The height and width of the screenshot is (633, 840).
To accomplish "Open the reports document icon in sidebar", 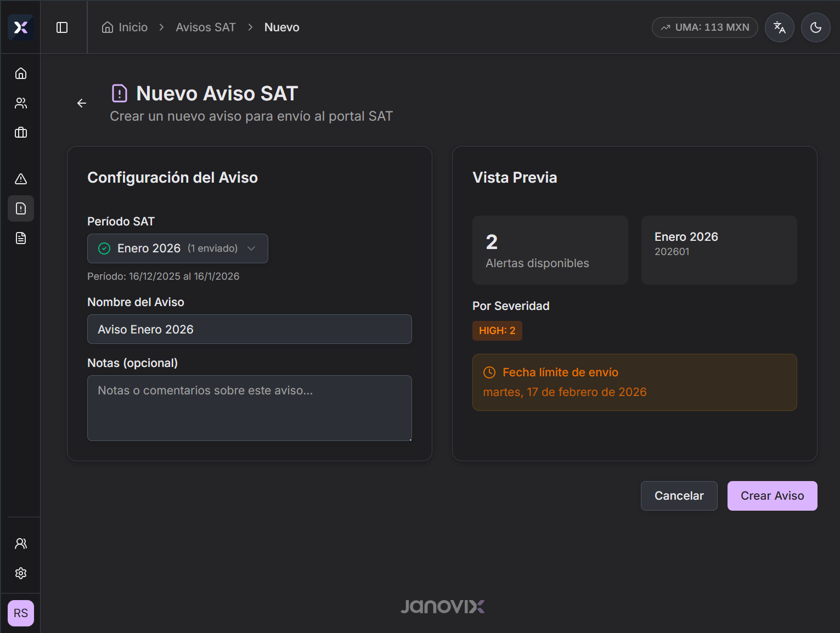I will coord(20,238).
